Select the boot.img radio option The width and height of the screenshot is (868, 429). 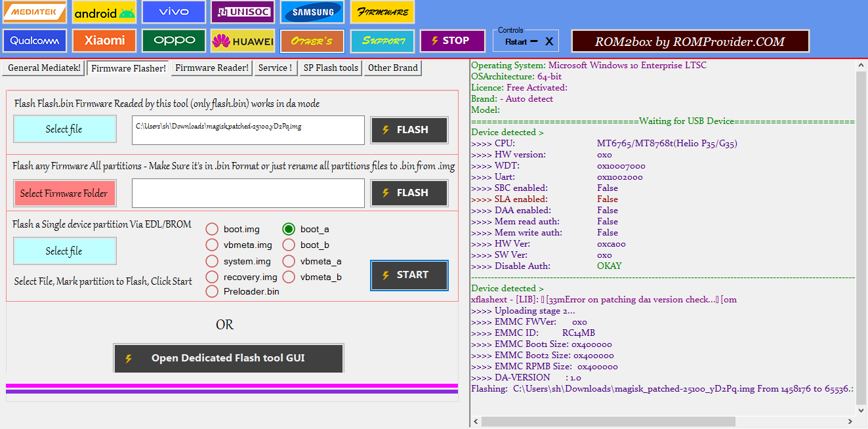[x=212, y=229]
